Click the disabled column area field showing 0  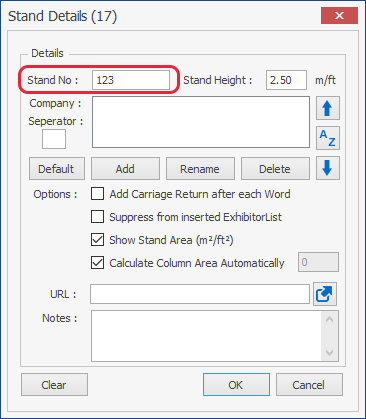pyautogui.click(x=318, y=262)
